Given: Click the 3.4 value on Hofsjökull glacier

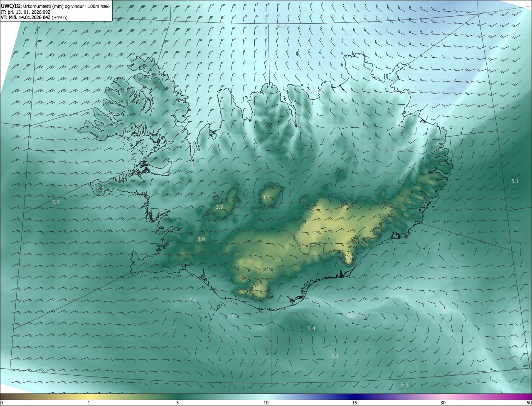Looking at the screenshot, I should tap(266, 197).
